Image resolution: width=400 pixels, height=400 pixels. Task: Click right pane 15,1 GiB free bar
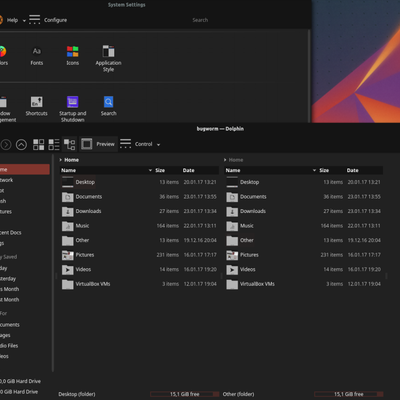pyautogui.click(x=349, y=394)
